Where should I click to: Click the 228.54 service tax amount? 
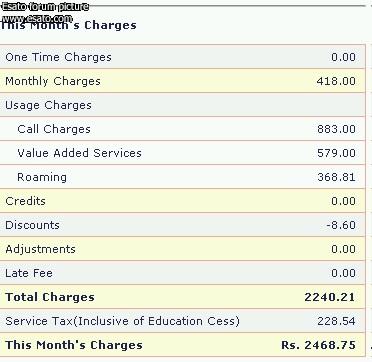[x=336, y=321]
